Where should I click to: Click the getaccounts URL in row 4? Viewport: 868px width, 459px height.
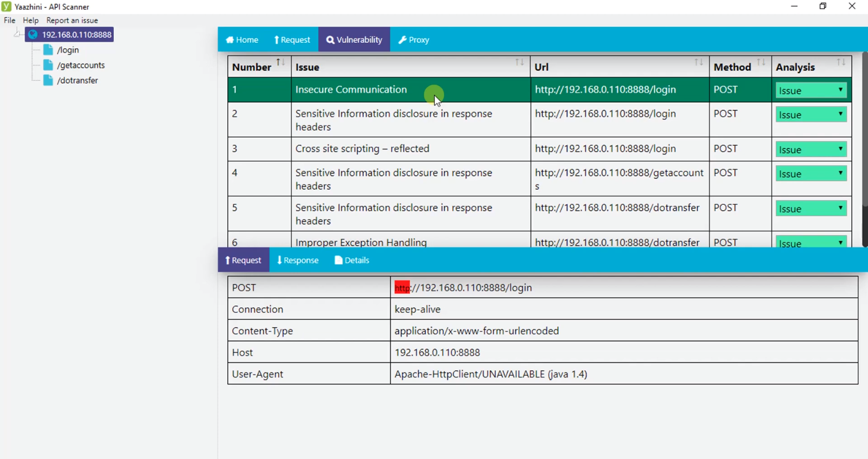(x=619, y=179)
